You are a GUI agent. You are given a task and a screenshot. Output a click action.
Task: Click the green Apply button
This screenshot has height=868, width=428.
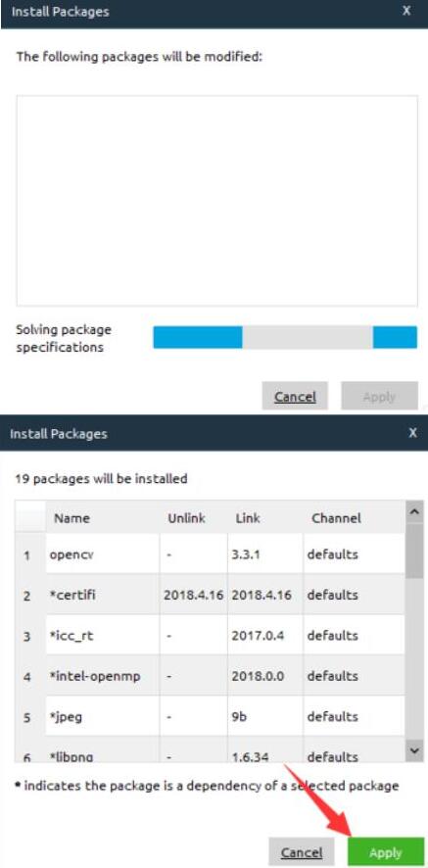[x=385, y=852]
